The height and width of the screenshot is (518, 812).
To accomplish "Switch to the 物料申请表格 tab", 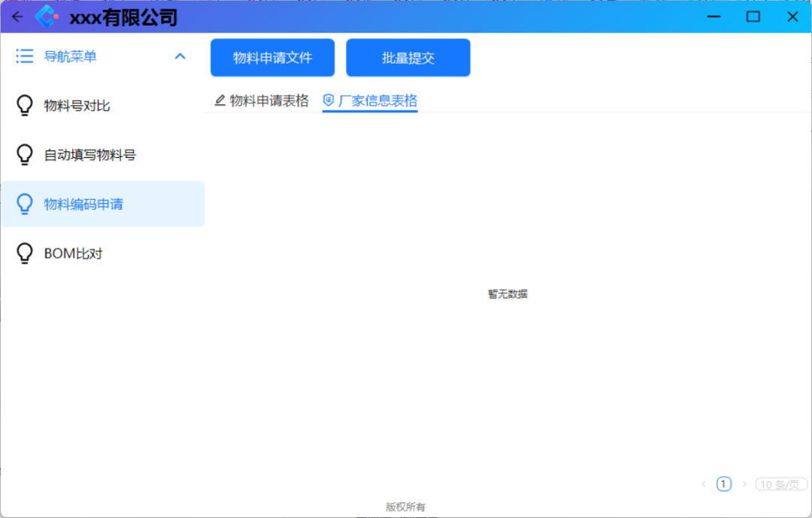I will point(262,101).
